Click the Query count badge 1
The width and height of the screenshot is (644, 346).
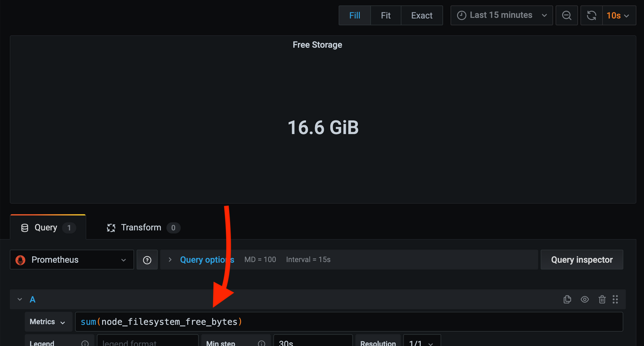[69, 228]
